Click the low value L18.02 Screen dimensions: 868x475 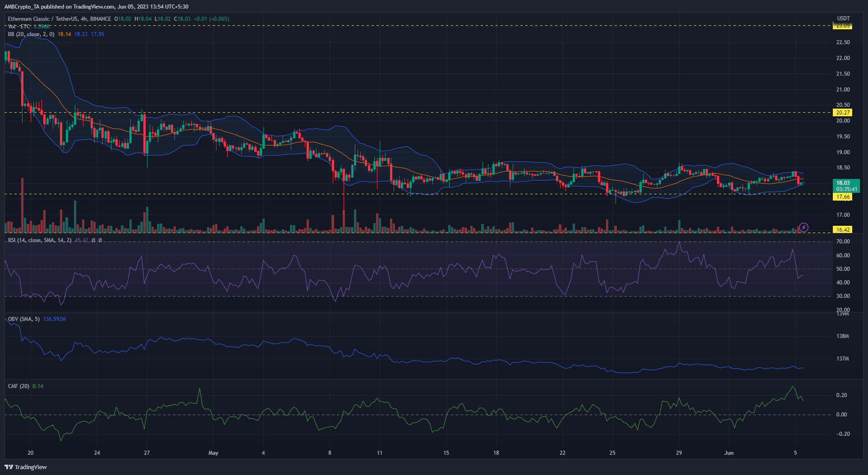[x=163, y=19]
